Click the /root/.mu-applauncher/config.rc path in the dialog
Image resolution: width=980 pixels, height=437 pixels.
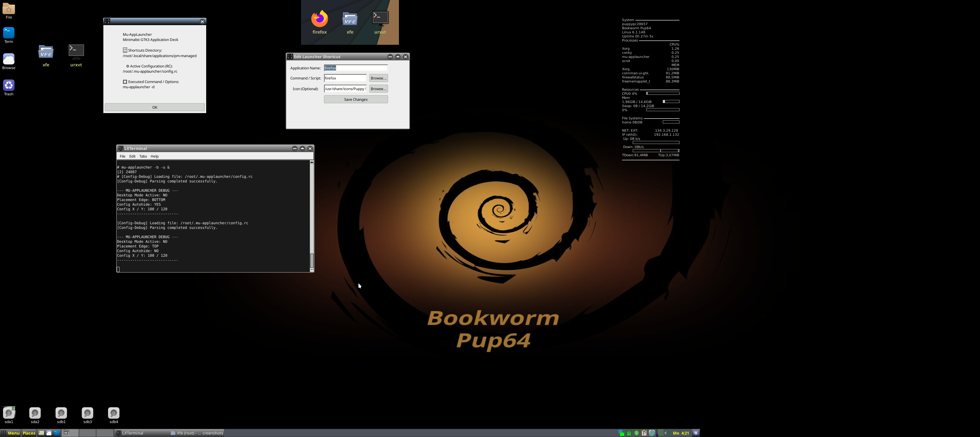[x=150, y=72]
